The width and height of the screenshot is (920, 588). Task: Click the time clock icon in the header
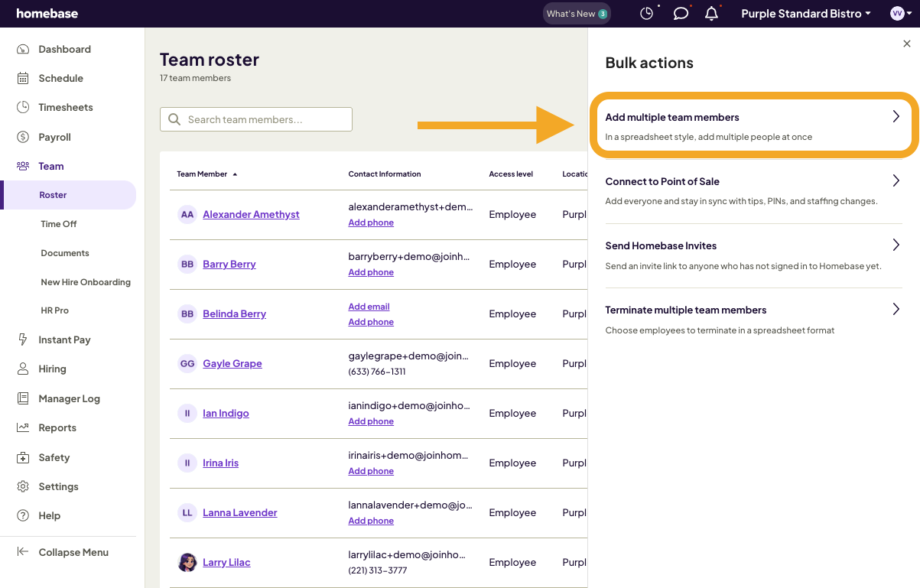[x=646, y=13]
